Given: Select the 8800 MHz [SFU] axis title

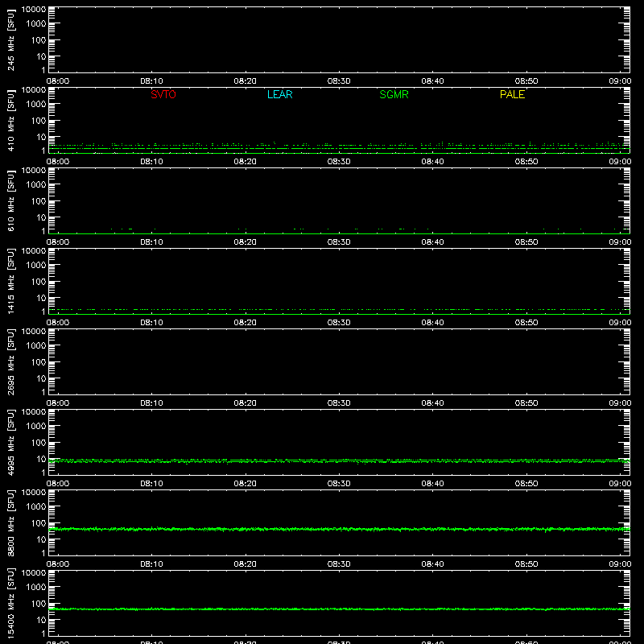Looking at the screenshot, I should tap(10, 522).
